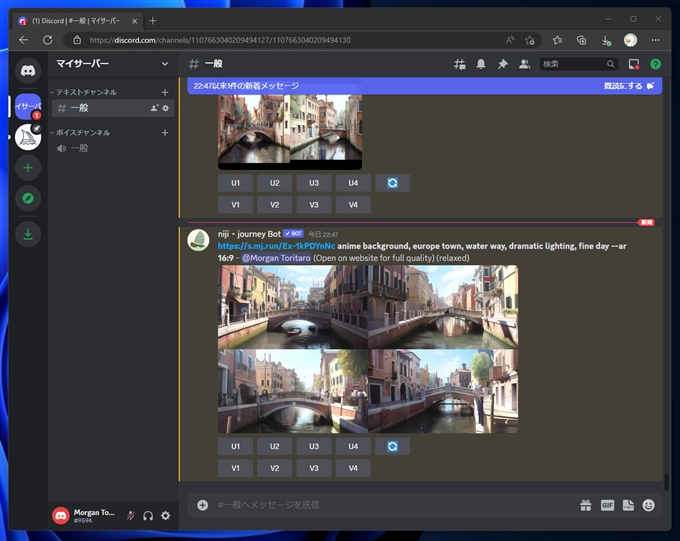Open the explore public servers compass icon
Screen dimensions: 680x541
coord(28,198)
